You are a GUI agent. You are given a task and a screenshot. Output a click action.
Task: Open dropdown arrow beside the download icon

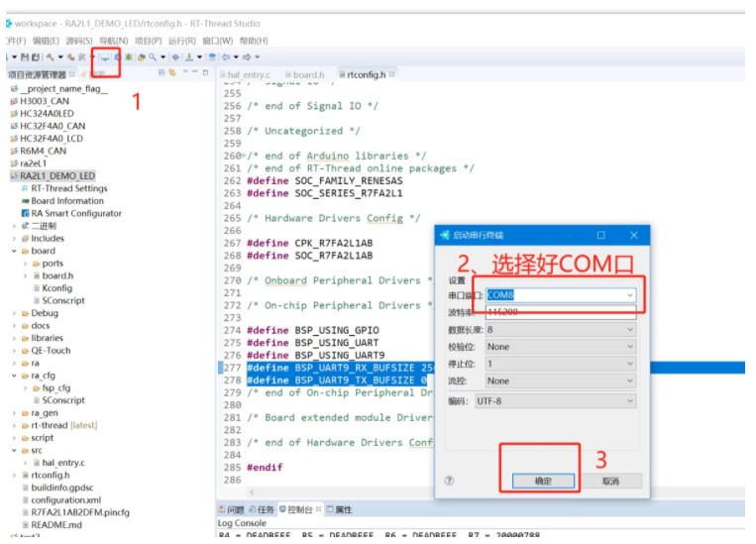[199, 57]
